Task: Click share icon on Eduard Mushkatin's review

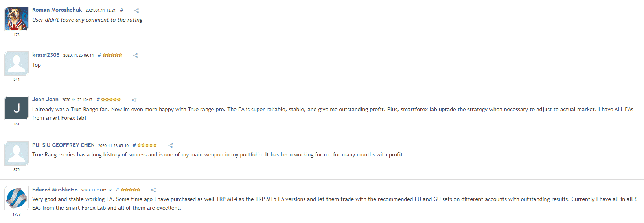Action: click(153, 190)
